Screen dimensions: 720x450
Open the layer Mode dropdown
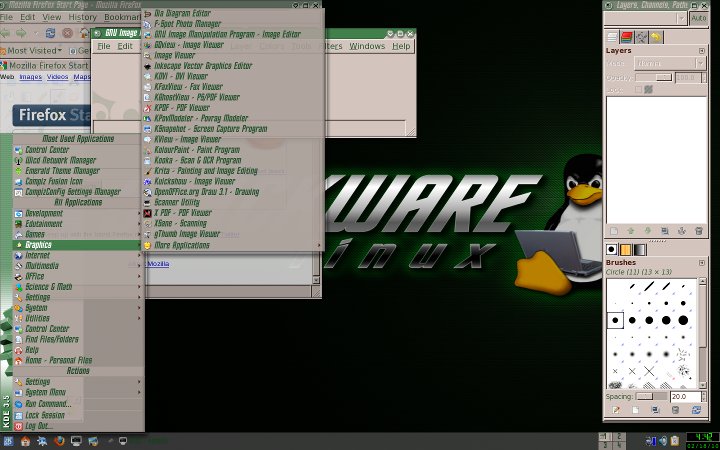[669, 63]
